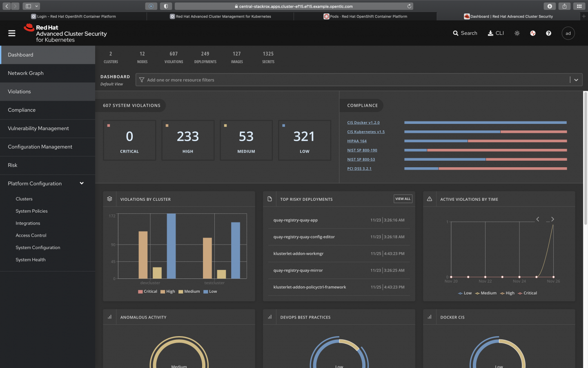Open the system health pulse icon
This screenshot has width=588, height=368.
pyautogui.click(x=533, y=33)
